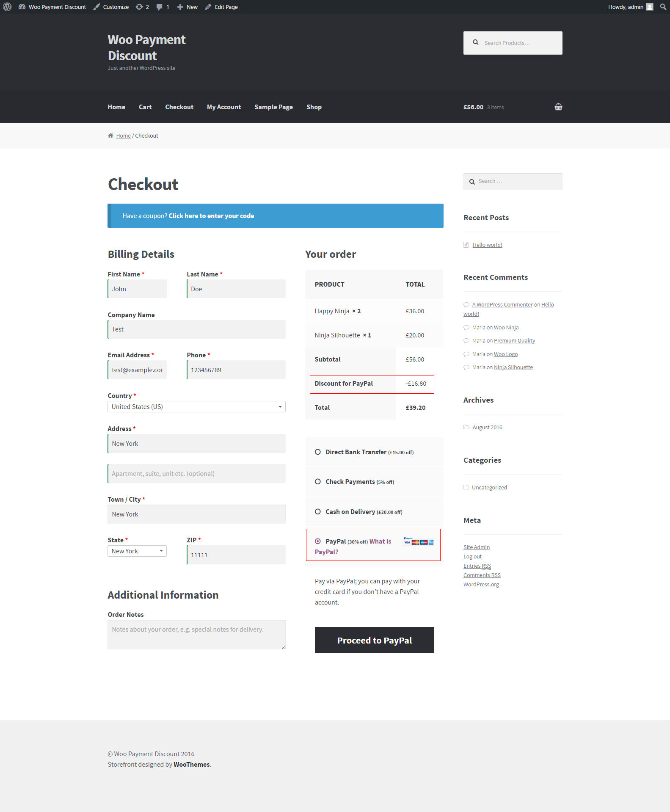Click the Order Notes textarea
This screenshot has height=812, width=670.
pyautogui.click(x=196, y=635)
